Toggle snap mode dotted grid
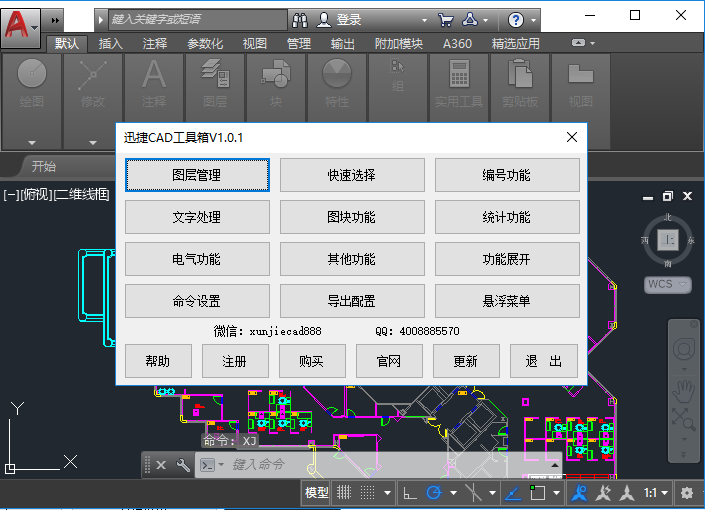The image size is (705, 510). coord(367,493)
